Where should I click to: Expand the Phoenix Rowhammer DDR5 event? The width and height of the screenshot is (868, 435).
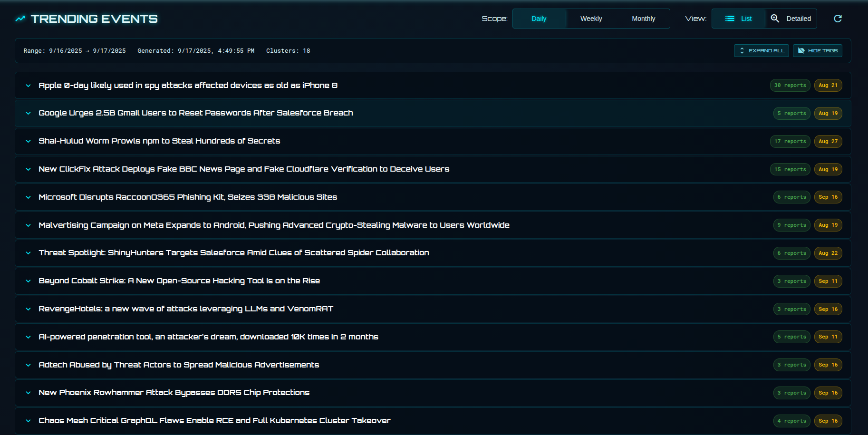click(x=29, y=393)
